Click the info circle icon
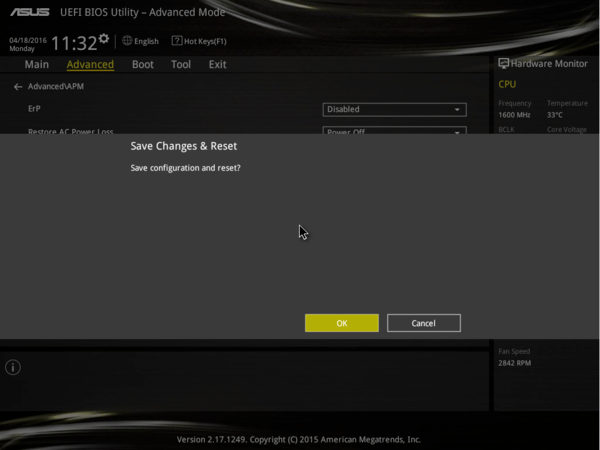The width and height of the screenshot is (600, 450). pos(13,368)
